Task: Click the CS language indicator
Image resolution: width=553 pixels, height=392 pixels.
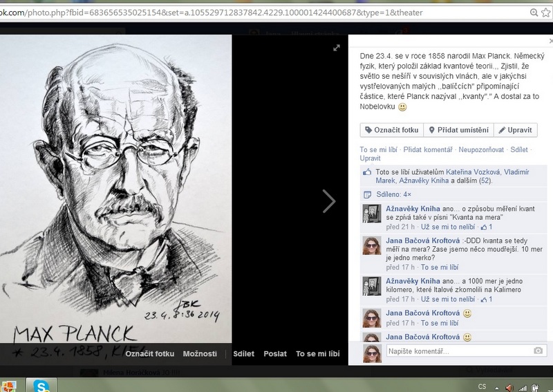Action: coord(482,386)
